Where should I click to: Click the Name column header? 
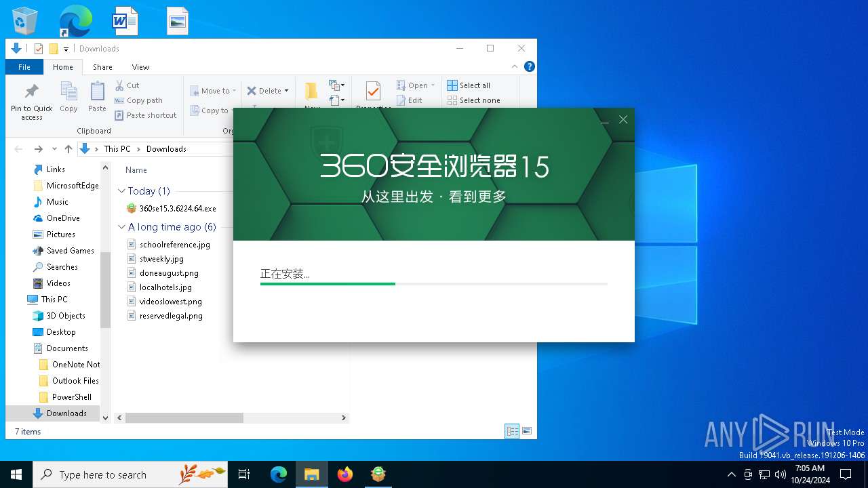[x=136, y=170]
